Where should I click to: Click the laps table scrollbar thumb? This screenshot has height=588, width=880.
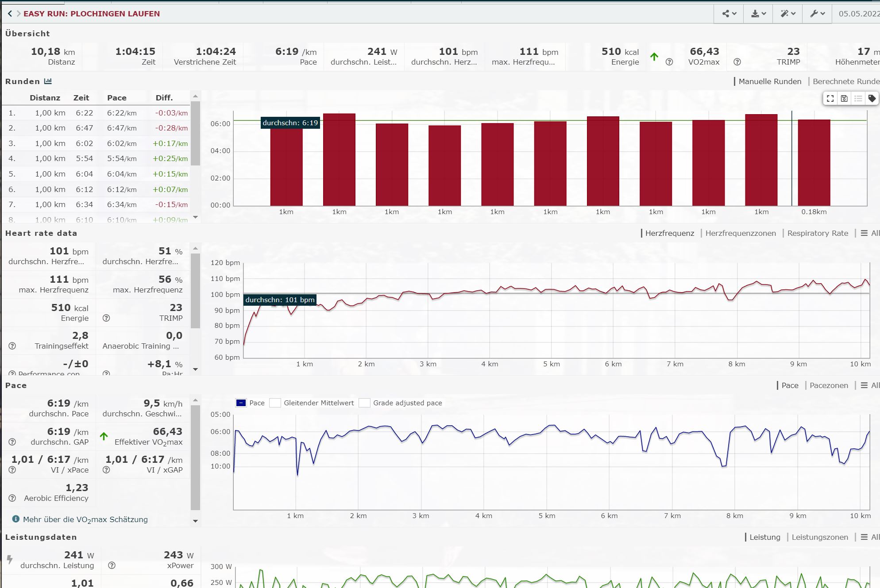tap(195, 133)
